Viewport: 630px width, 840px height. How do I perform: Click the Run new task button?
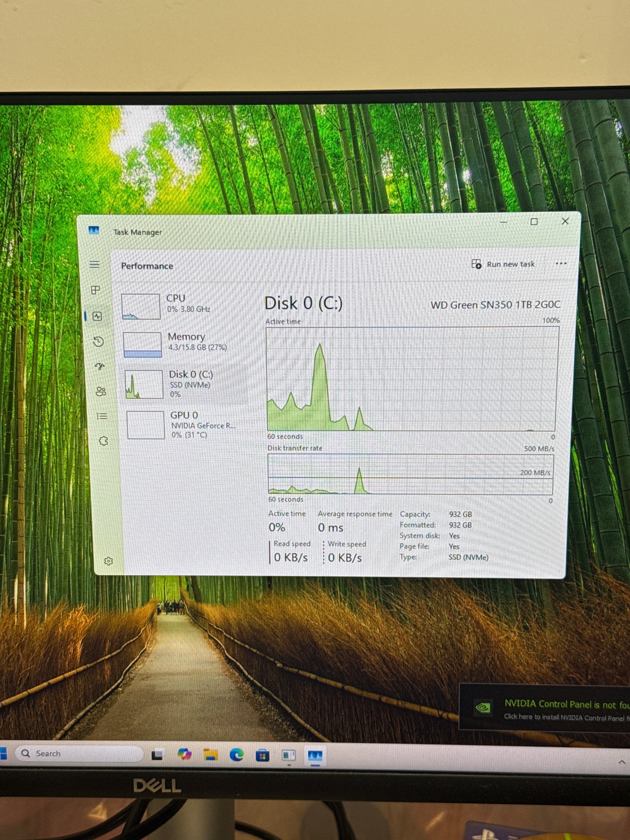[503, 264]
